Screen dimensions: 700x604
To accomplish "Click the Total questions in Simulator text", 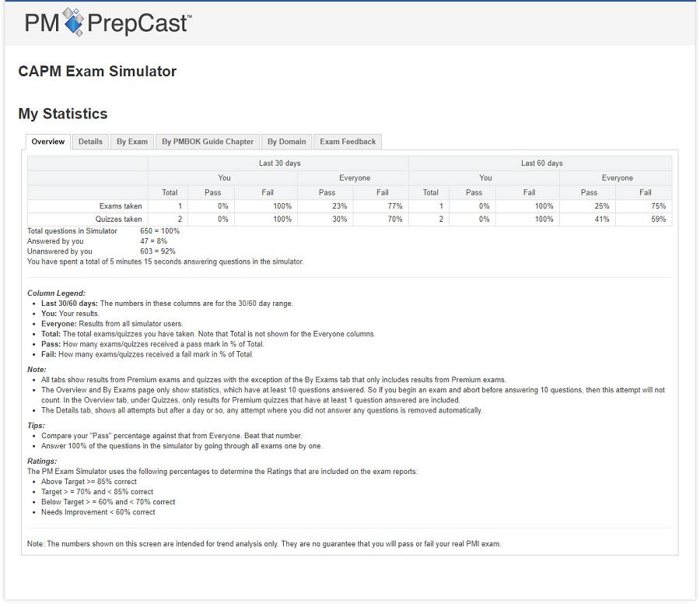I will click(x=72, y=231).
